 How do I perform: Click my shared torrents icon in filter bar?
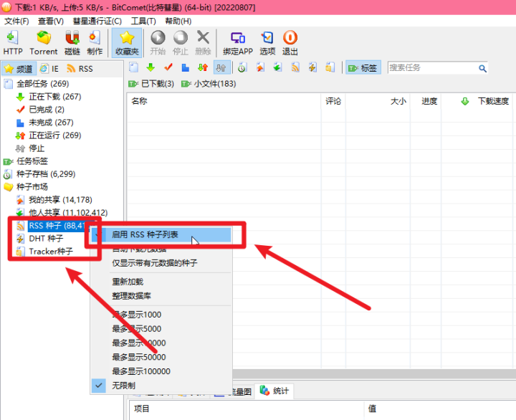(260, 67)
